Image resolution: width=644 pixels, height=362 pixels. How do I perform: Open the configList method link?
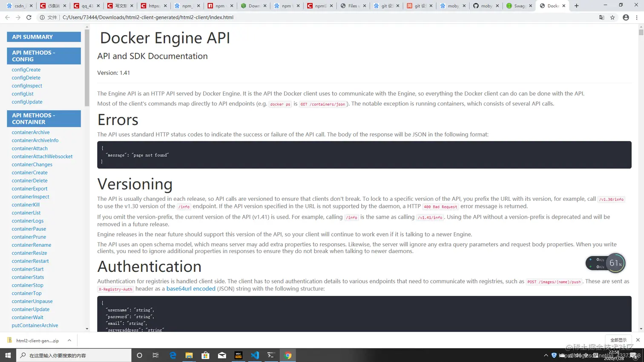point(23,94)
